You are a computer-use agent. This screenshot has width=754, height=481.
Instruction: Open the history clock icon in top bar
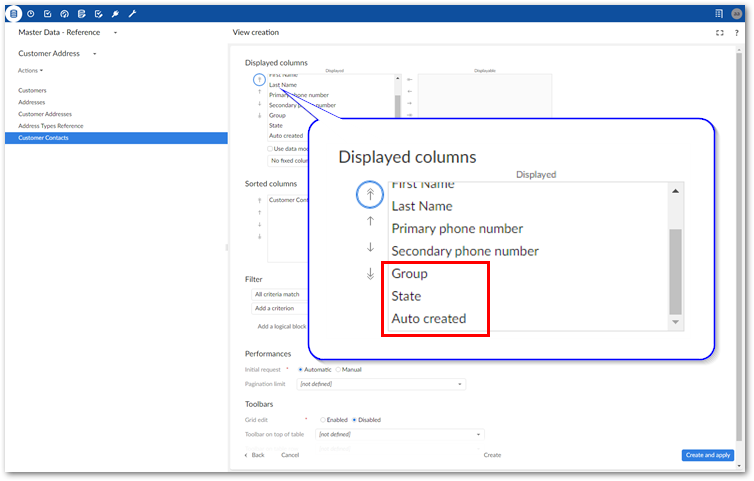31,14
